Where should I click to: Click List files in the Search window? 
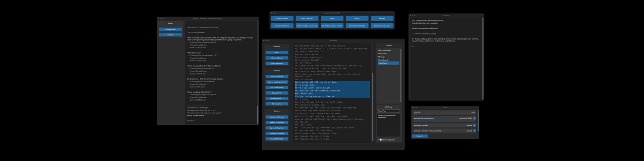tap(170, 35)
